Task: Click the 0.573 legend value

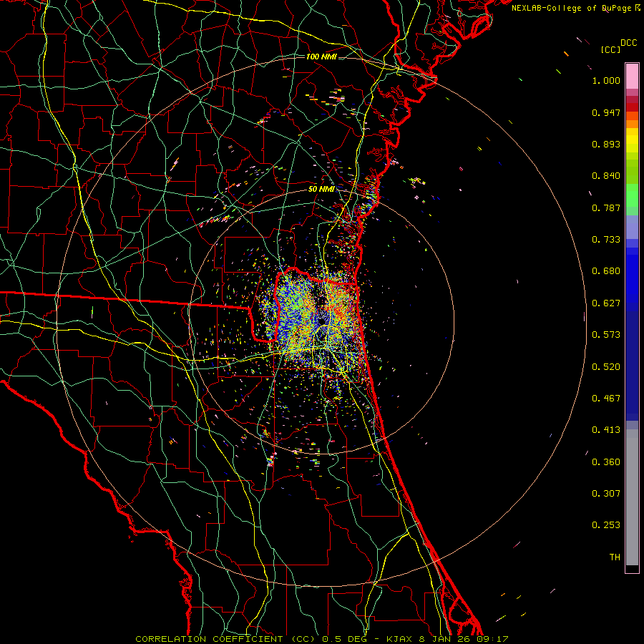Action: click(x=606, y=335)
